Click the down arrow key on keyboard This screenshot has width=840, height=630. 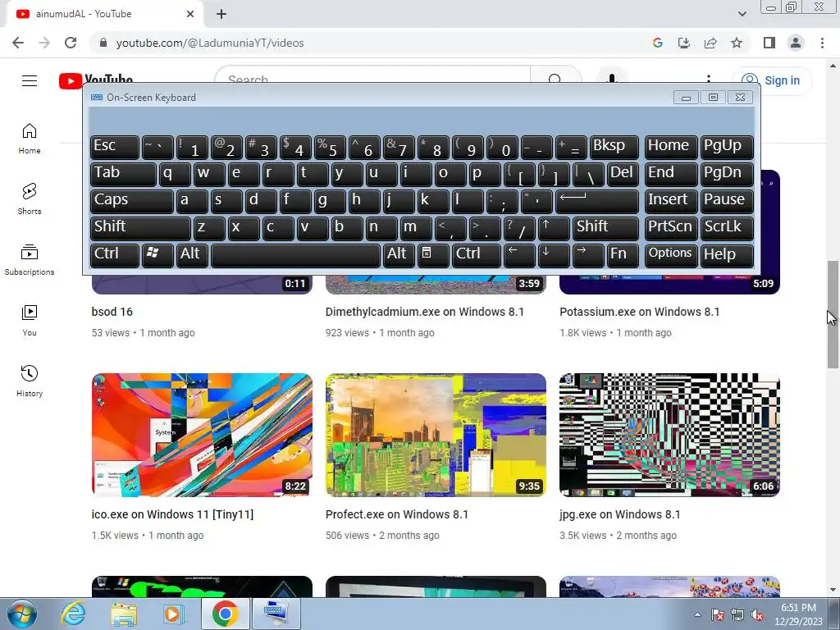(553, 254)
